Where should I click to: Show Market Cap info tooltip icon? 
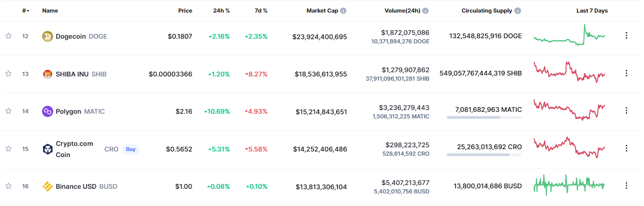343,11
